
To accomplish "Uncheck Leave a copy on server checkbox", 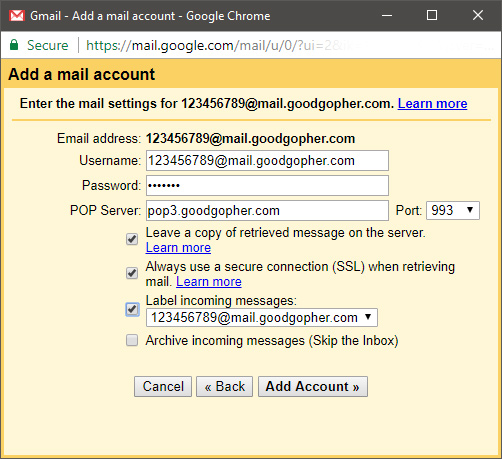I will (132, 239).
